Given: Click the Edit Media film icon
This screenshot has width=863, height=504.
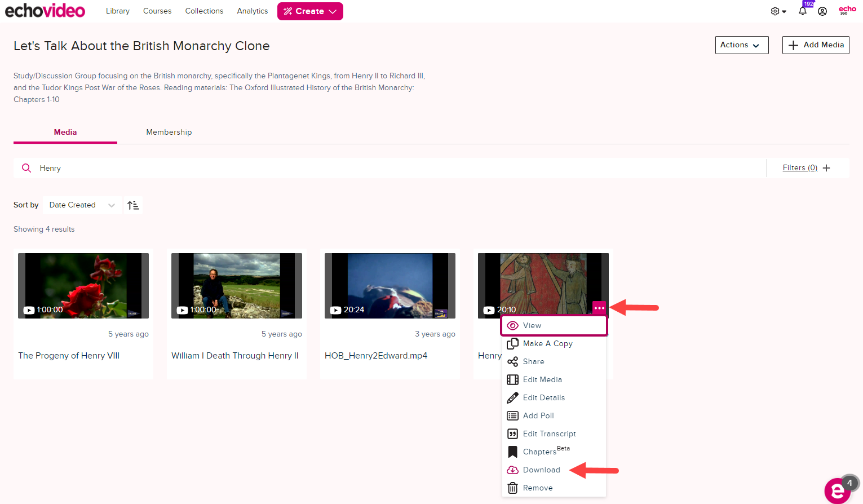Looking at the screenshot, I should pos(512,379).
